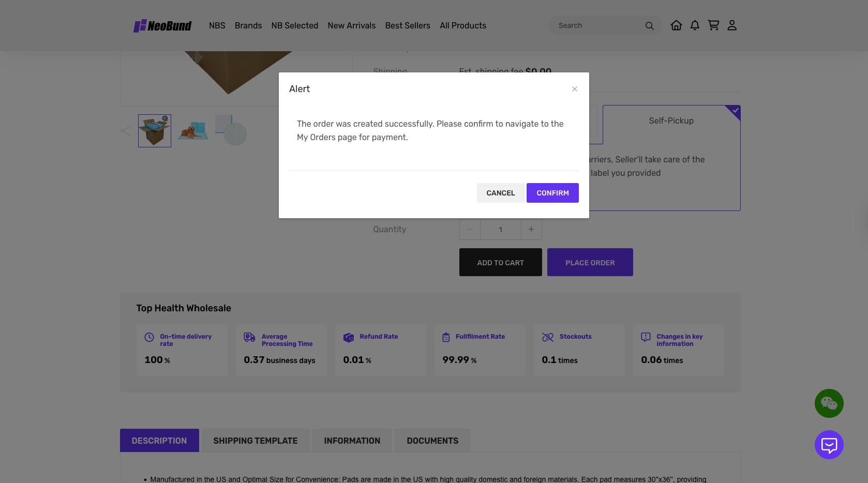Open the user account icon
This screenshot has height=483, width=868.
click(732, 25)
